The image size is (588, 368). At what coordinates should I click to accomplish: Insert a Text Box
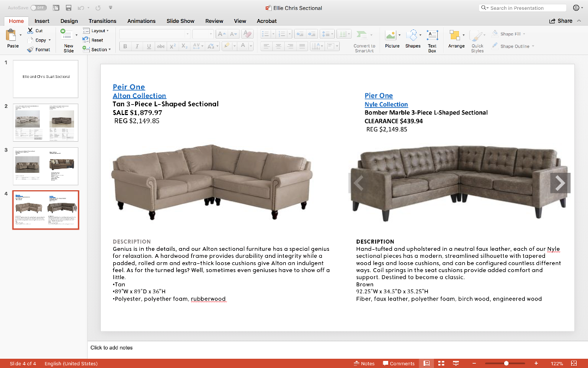tap(432, 40)
